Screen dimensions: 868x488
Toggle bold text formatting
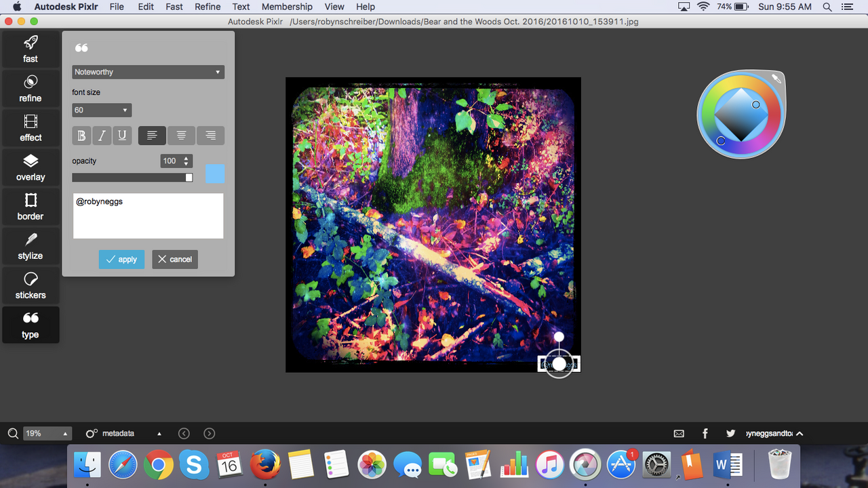(81, 136)
